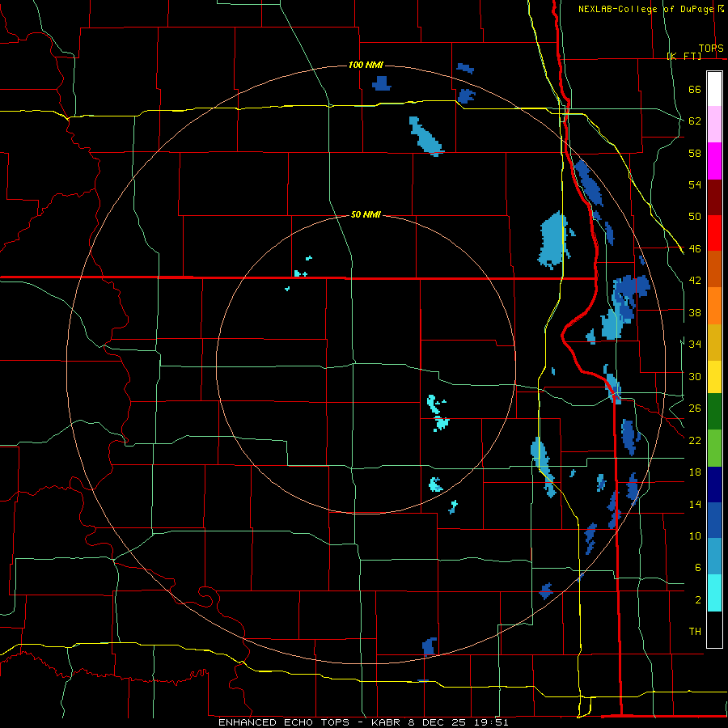The width and height of the screenshot is (728, 728).
Task: Pick the navy blue legend swatch
Action: pyautogui.click(x=714, y=485)
